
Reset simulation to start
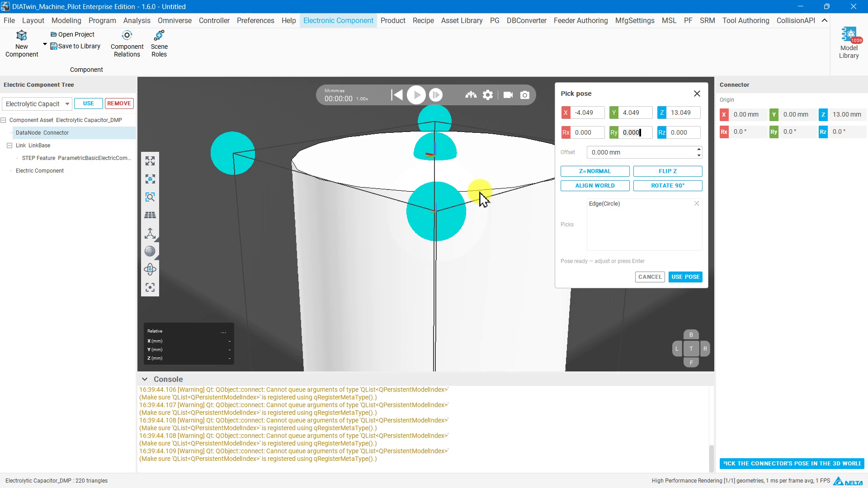click(396, 95)
